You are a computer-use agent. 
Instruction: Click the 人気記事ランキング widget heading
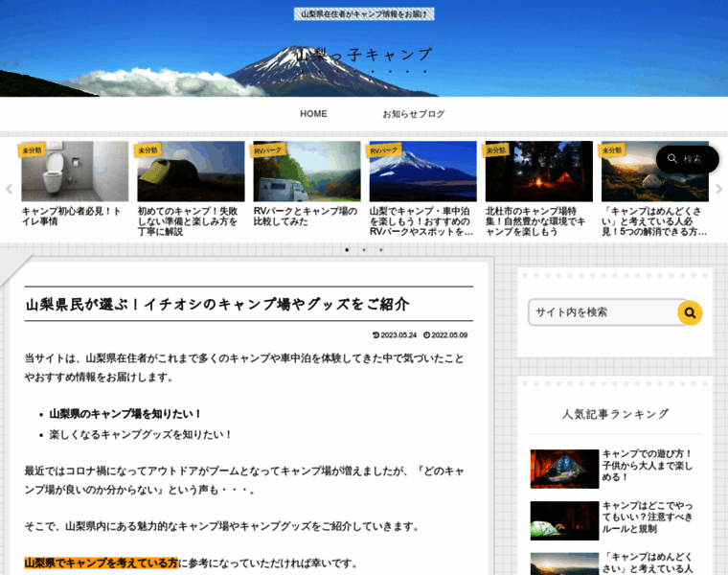pos(615,414)
